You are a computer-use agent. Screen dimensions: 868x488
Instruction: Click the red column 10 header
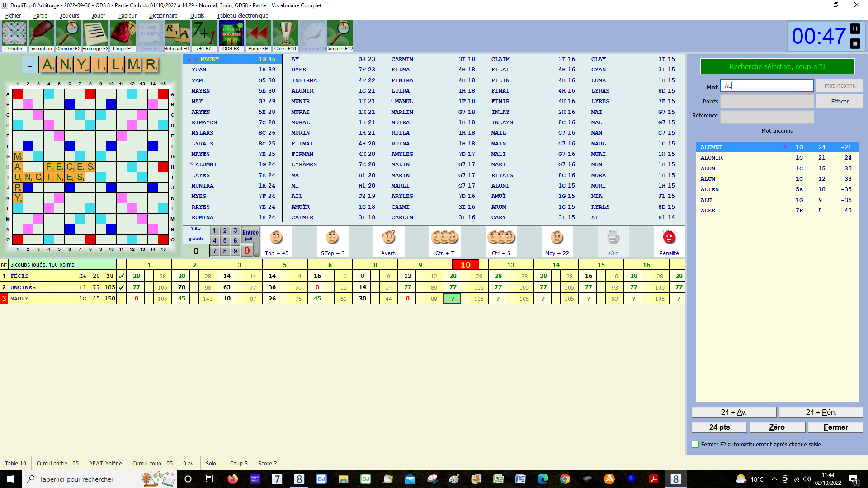pos(466,265)
